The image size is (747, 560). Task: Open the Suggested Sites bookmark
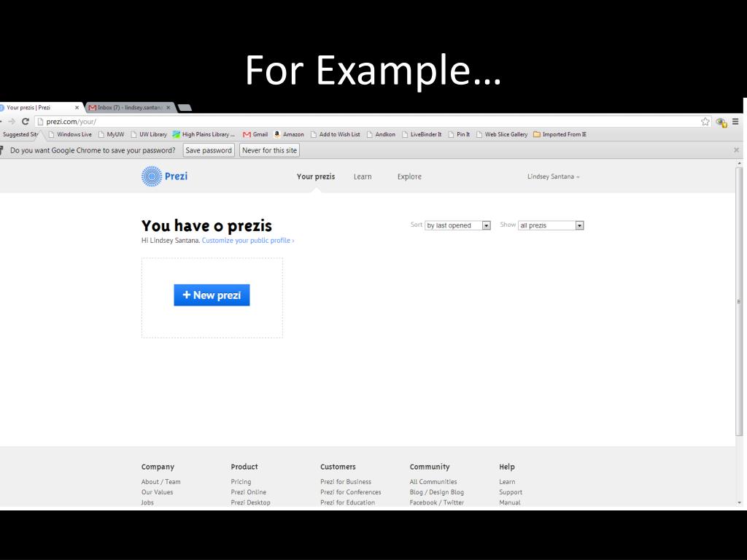click(x=20, y=134)
